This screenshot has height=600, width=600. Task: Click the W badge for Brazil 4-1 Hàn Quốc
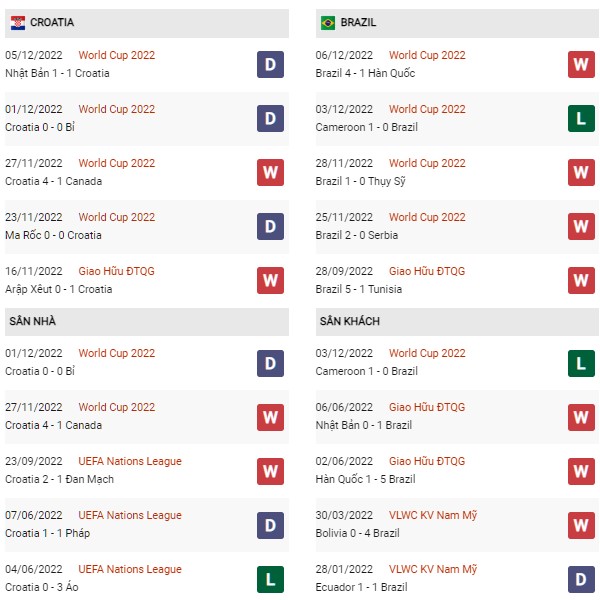580,65
